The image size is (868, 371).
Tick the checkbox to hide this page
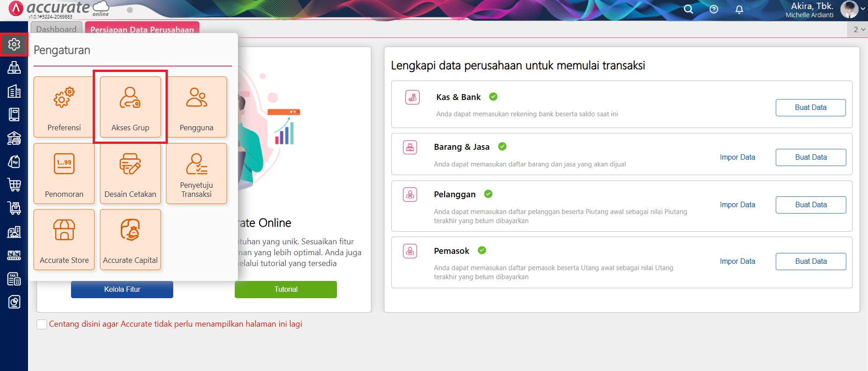coord(42,324)
